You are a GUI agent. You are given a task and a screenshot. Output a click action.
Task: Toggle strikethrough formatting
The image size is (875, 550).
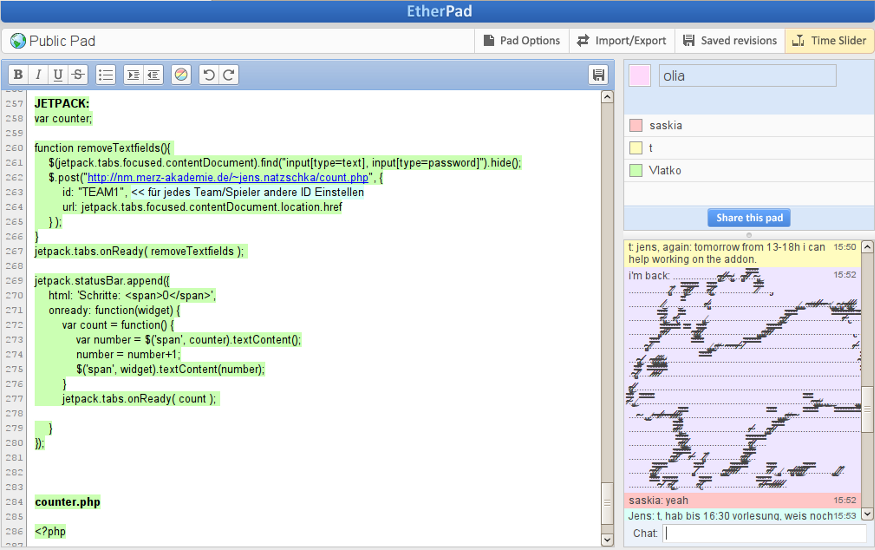[78, 74]
